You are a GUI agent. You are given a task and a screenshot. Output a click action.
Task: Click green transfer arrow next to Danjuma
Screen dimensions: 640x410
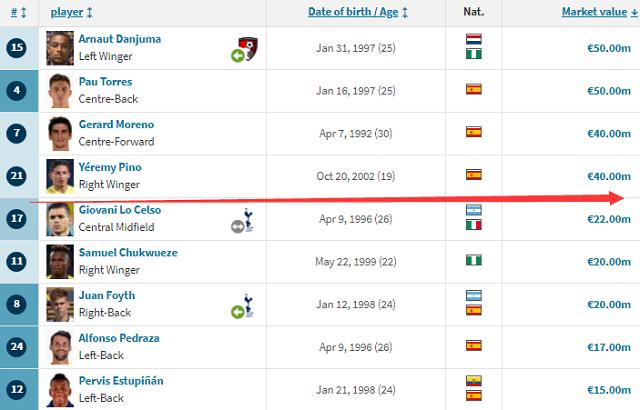(238, 55)
